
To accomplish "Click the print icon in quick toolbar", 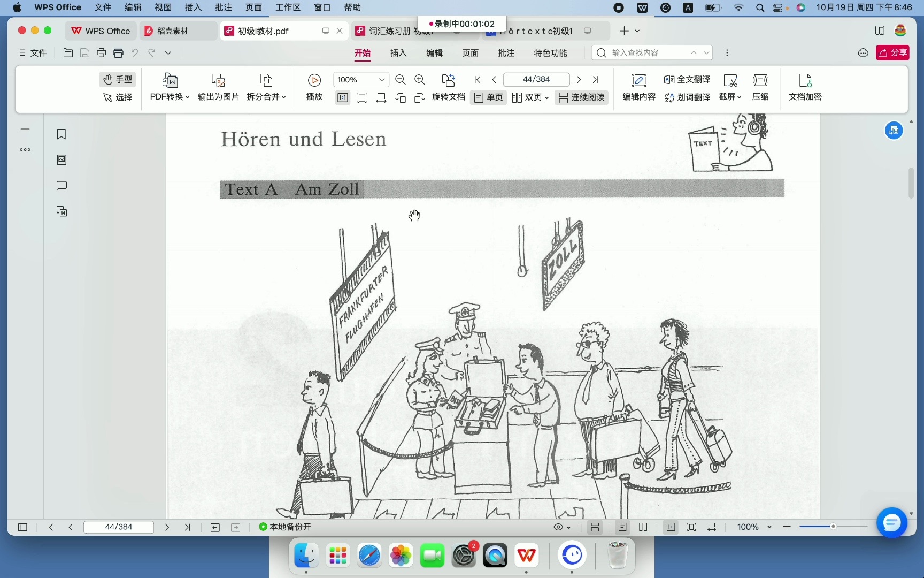I will 101,52.
